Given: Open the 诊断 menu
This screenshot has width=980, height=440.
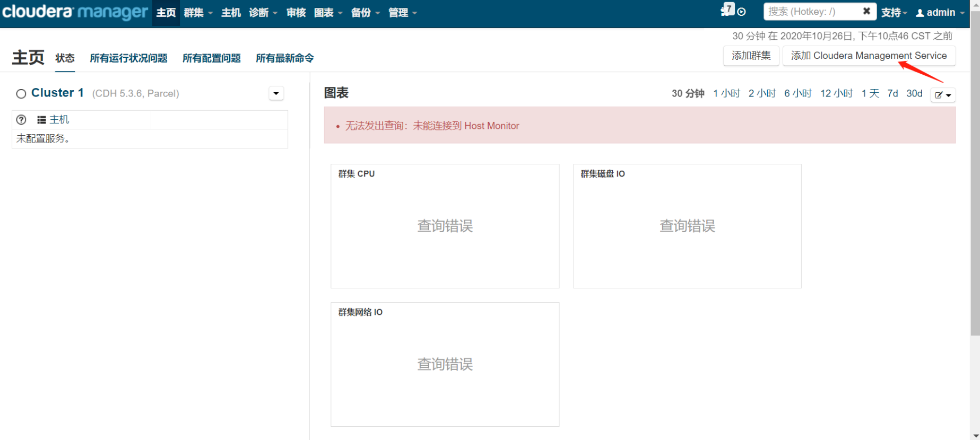Looking at the screenshot, I should click(263, 13).
